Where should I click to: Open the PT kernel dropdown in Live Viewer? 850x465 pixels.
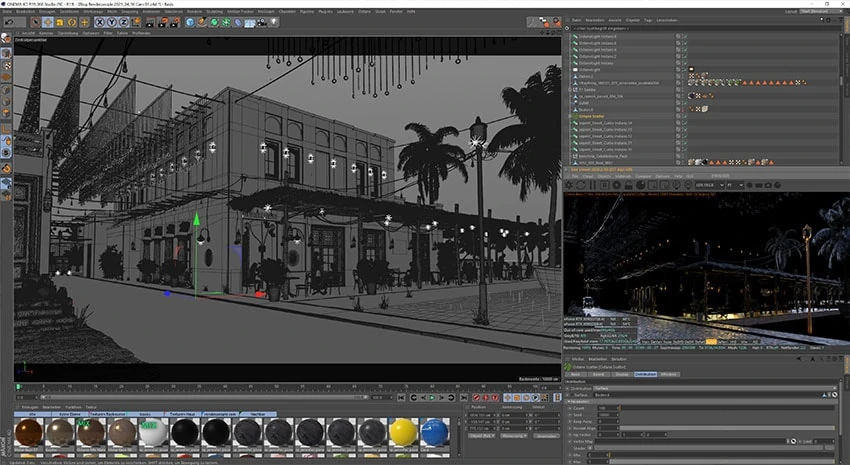click(735, 185)
